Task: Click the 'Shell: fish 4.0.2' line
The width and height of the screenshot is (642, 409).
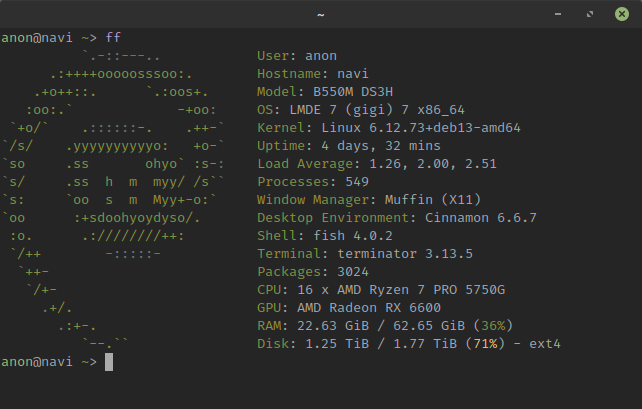Action: (x=325, y=236)
